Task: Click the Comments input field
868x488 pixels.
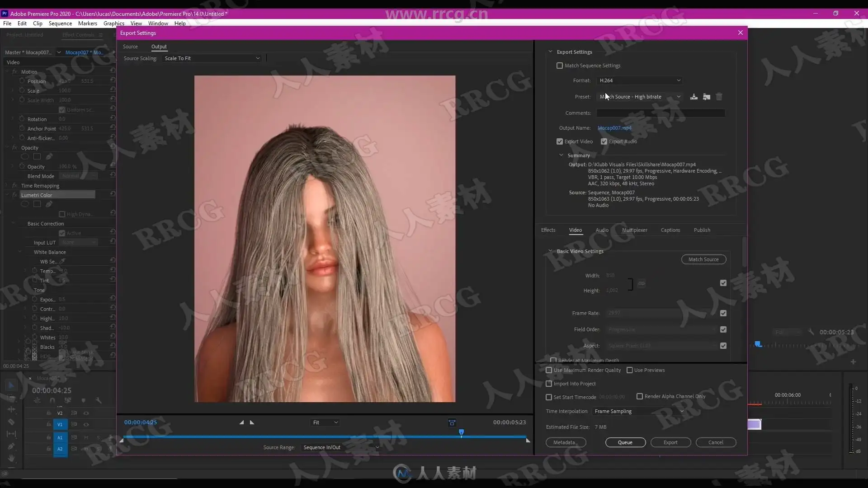Action: coord(660,113)
